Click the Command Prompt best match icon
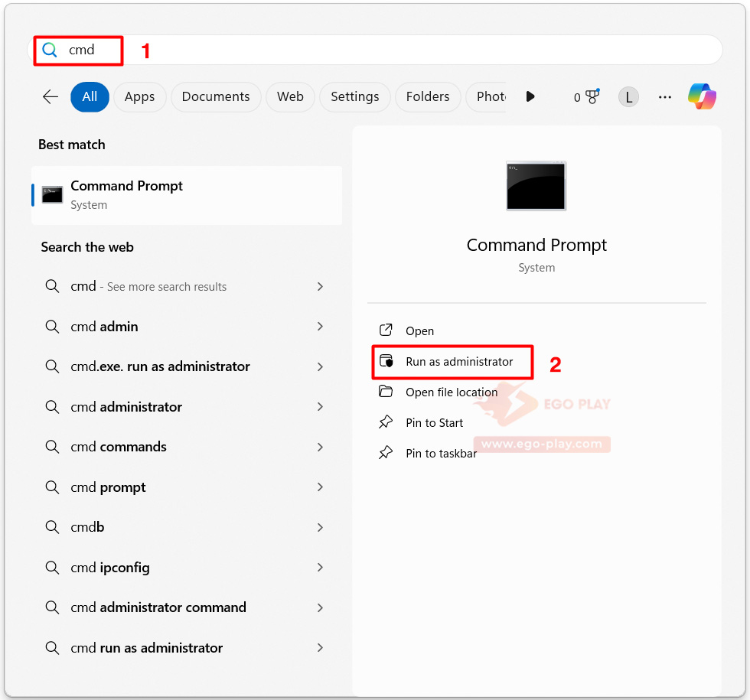Viewport: 750px width, 700px height. tap(52, 194)
